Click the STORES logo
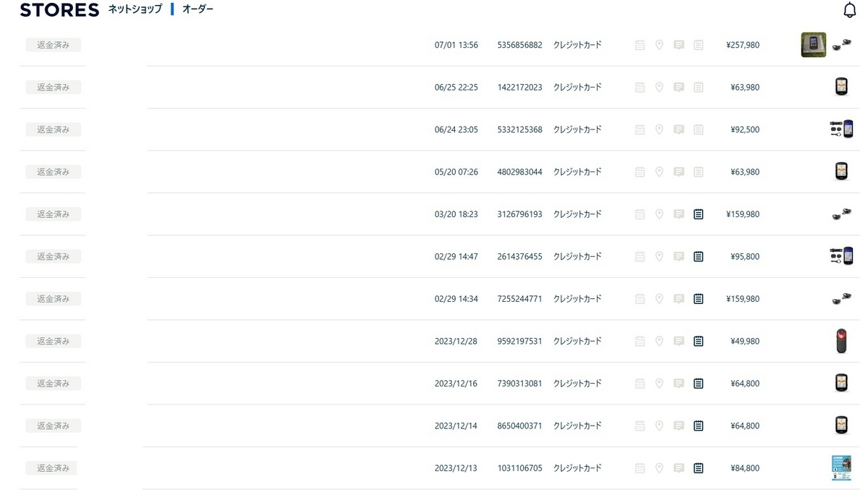The height and width of the screenshot is (490, 868). pyautogui.click(x=59, y=10)
